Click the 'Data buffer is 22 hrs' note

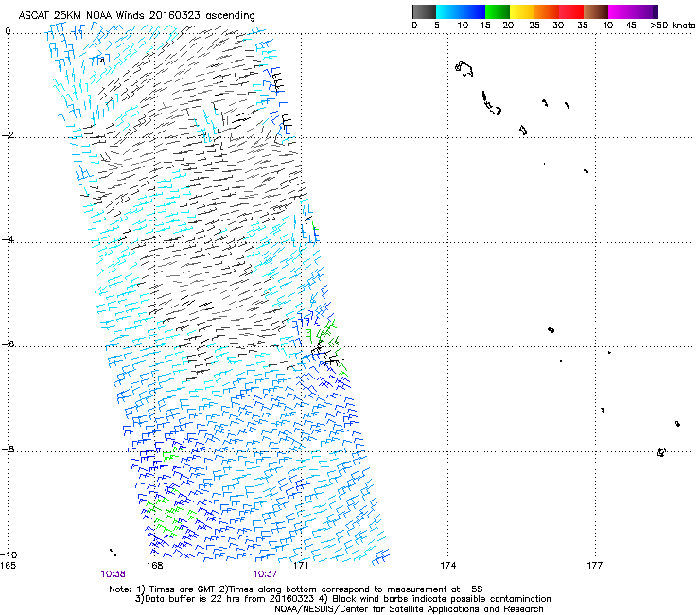342,599
